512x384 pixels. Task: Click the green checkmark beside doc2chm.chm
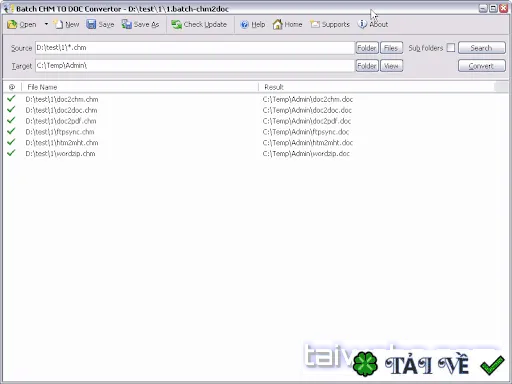[11, 98]
